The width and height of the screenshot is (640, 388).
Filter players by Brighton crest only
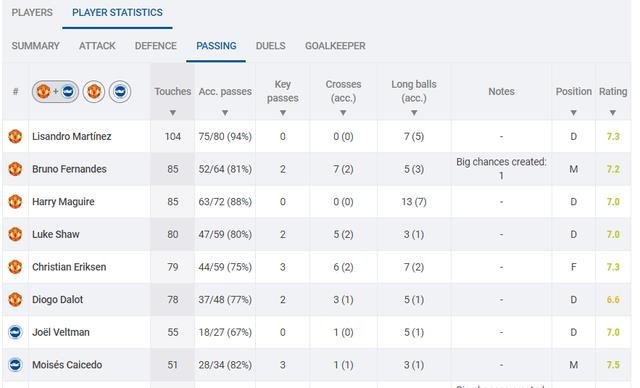tap(120, 91)
